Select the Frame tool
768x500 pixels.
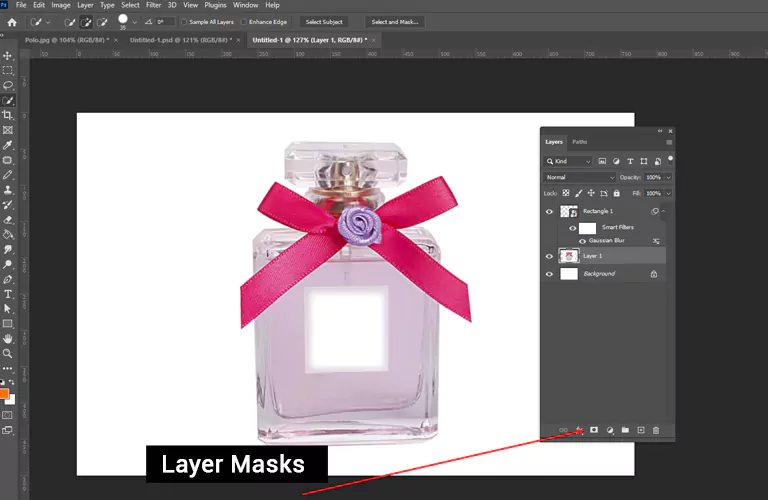click(x=7, y=130)
